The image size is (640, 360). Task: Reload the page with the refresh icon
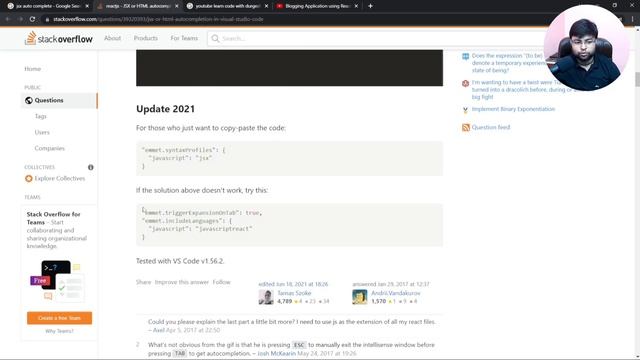coord(32,19)
